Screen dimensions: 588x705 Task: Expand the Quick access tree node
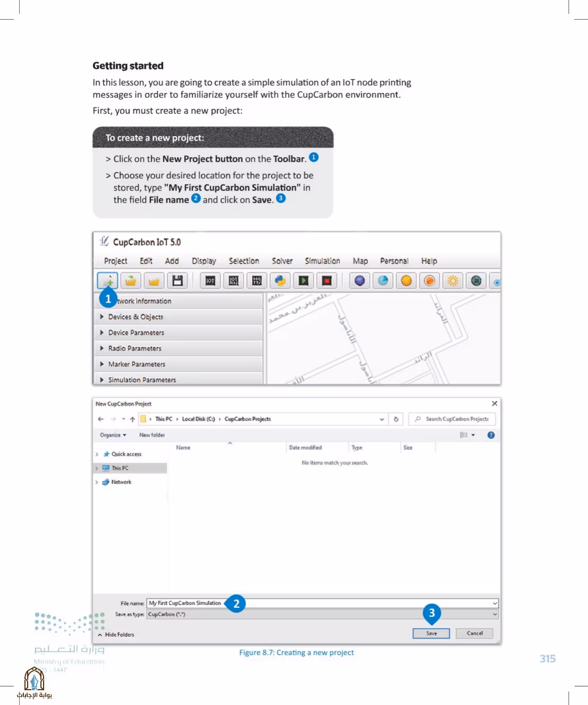[x=97, y=454]
